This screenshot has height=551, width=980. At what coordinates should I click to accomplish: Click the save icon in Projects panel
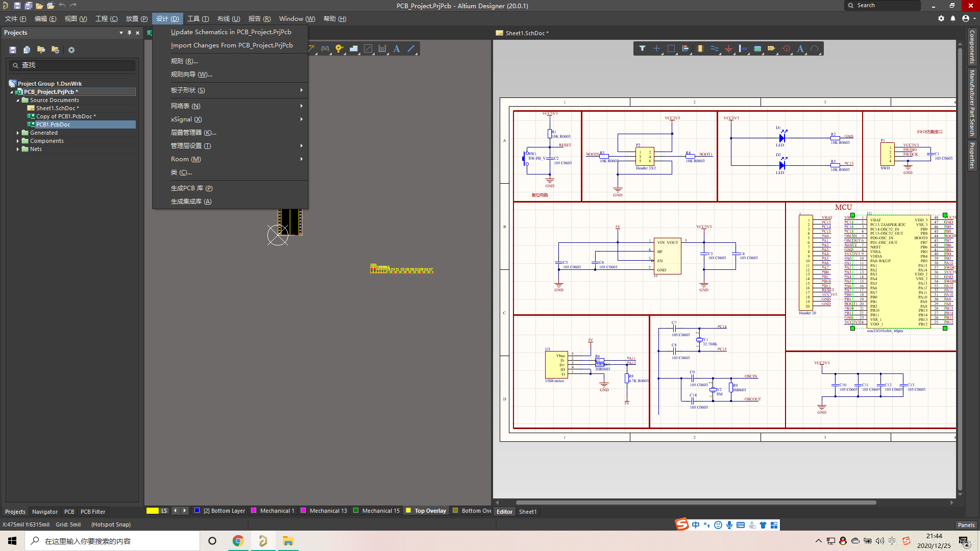pos(13,50)
